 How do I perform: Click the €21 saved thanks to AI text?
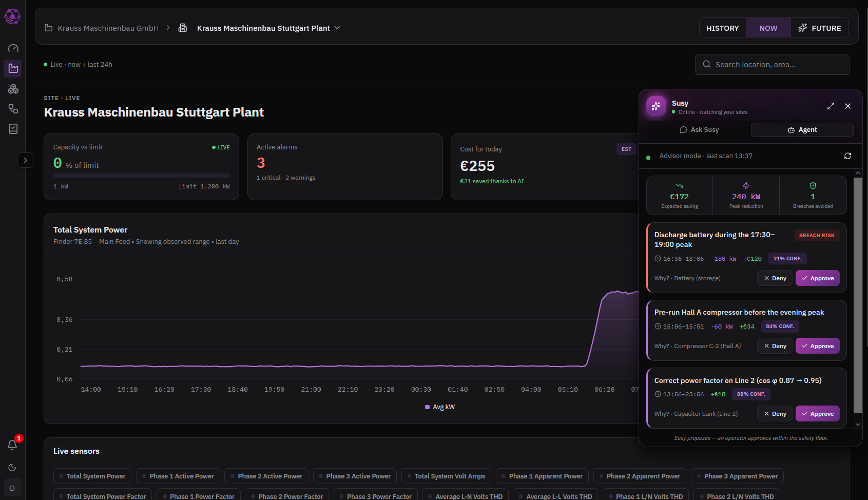click(x=492, y=181)
